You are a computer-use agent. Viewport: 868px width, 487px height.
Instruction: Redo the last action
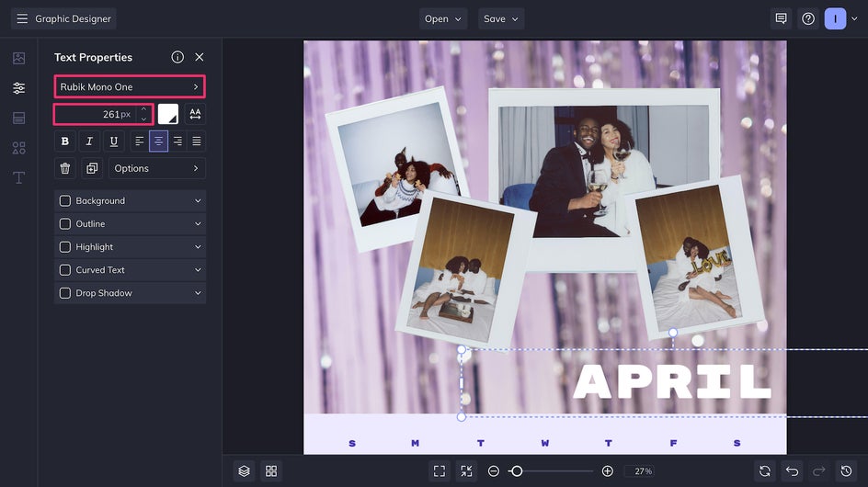tap(819, 471)
